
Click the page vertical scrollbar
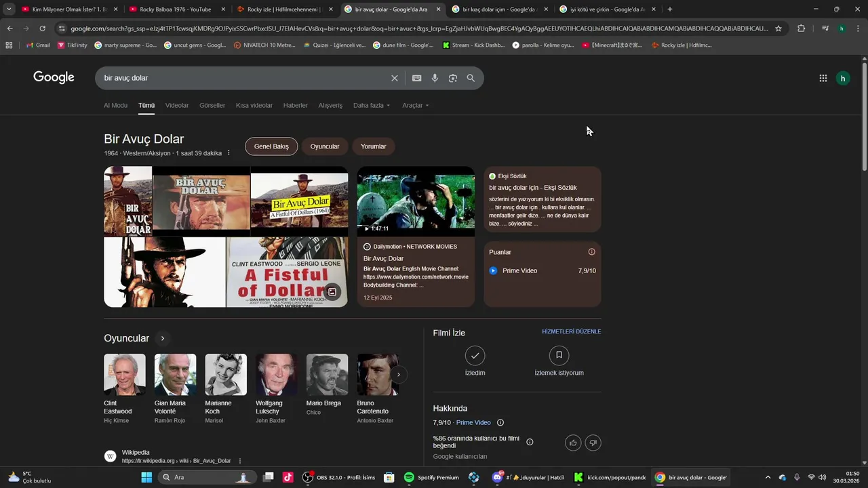pyautogui.click(x=864, y=115)
